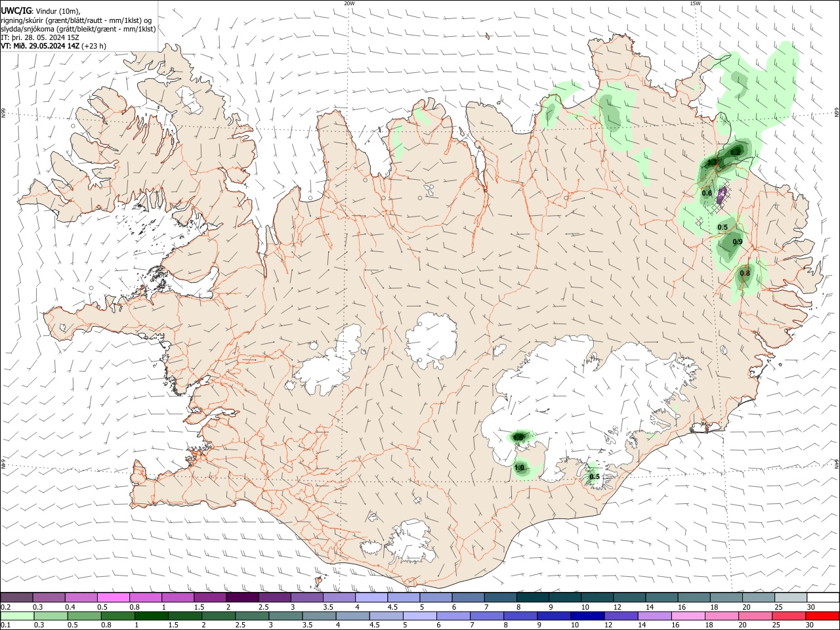Click the dark teal snow-scale swatch labeled 8
Image resolution: width=840 pixels, height=630 pixels.
tap(533, 597)
